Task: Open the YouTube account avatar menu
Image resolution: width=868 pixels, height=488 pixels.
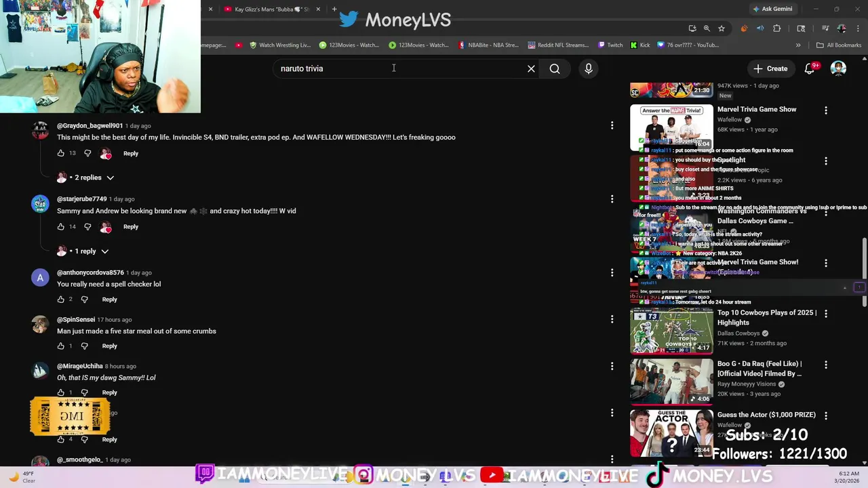Action: (839, 68)
